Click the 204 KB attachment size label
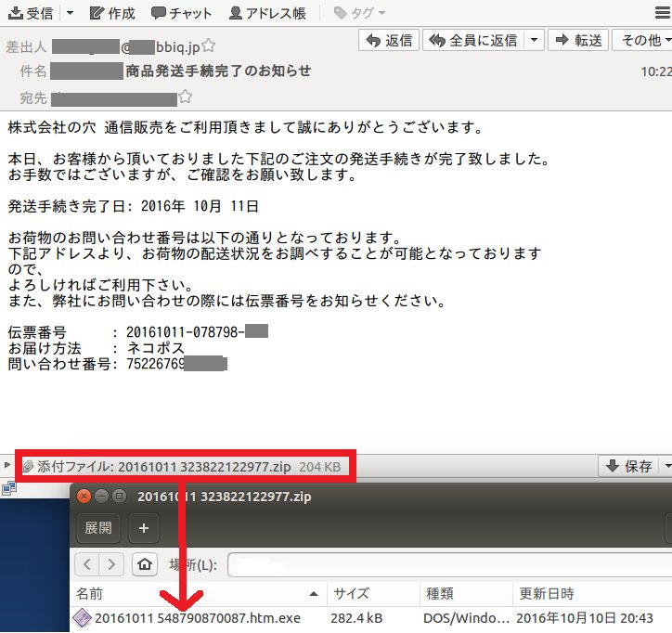This screenshot has height=633, width=672. click(x=319, y=467)
